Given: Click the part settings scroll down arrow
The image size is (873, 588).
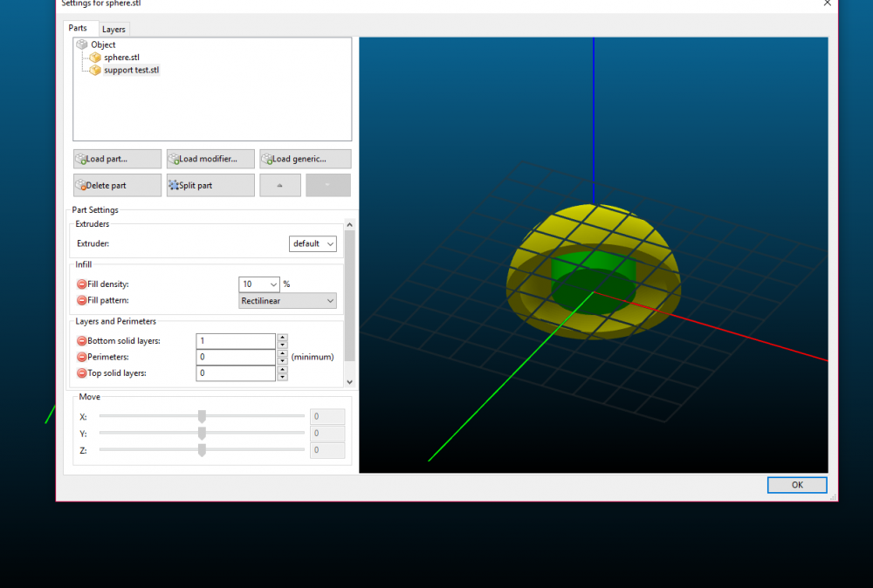Looking at the screenshot, I should click(x=350, y=381).
